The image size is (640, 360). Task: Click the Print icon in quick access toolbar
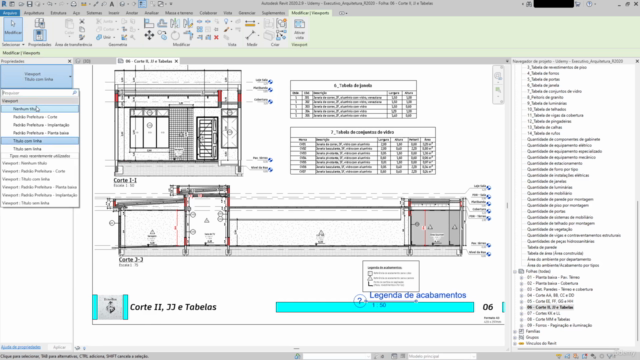(73, 4)
